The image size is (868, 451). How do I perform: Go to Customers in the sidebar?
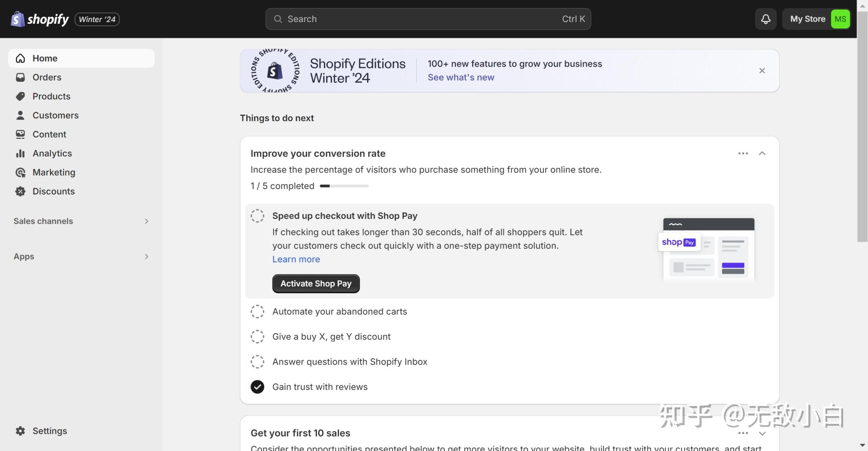[x=56, y=115]
